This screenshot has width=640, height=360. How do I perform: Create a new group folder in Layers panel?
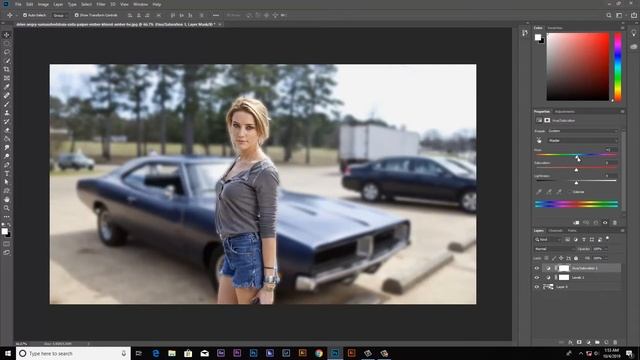click(597, 342)
